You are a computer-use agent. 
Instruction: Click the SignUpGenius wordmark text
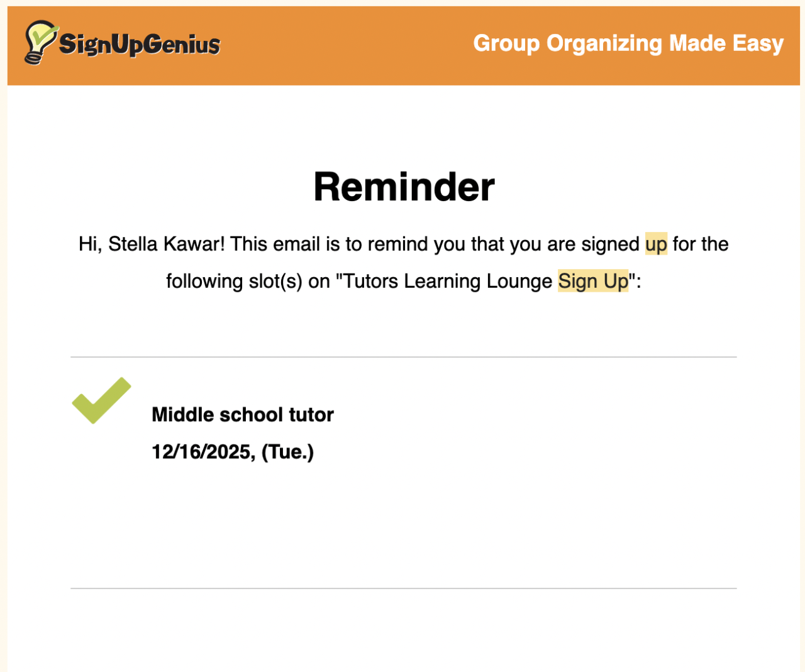139,45
